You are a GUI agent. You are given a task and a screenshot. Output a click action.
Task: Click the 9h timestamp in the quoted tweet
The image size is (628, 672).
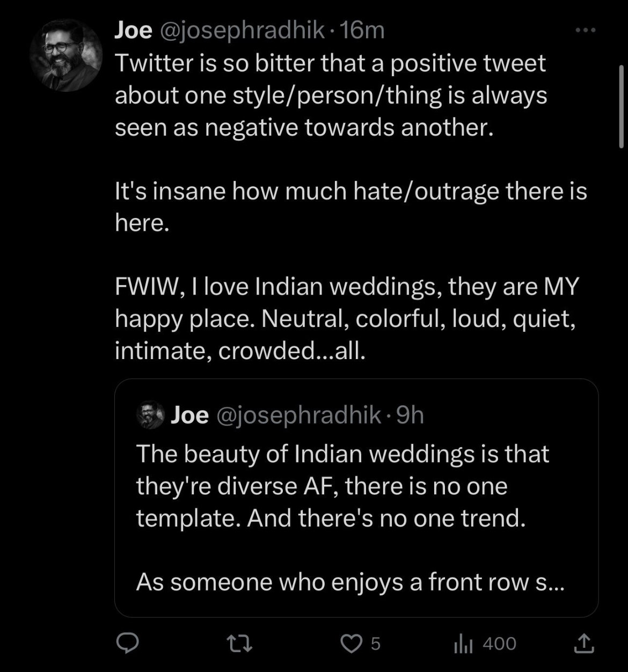pos(410,415)
